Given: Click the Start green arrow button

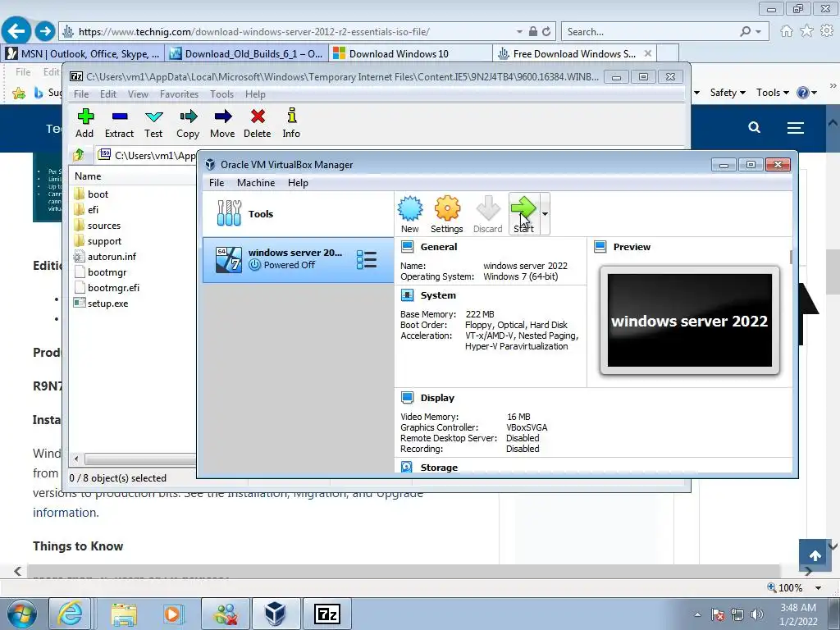Looking at the screenshot, I should [x=523, y=214].
